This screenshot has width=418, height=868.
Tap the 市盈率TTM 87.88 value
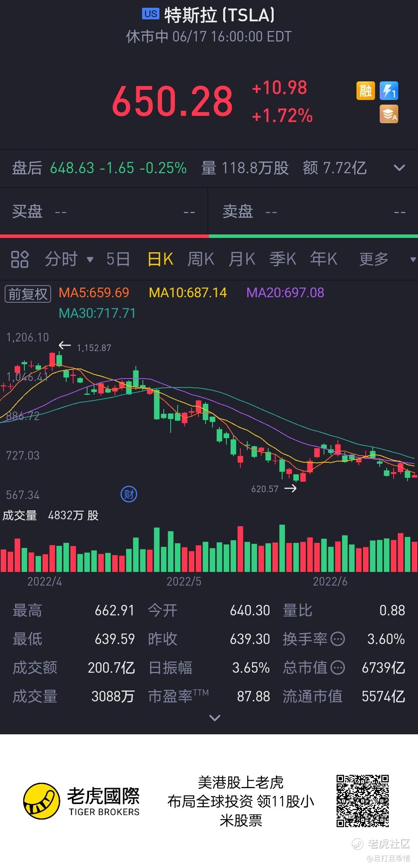coord(254,696)
